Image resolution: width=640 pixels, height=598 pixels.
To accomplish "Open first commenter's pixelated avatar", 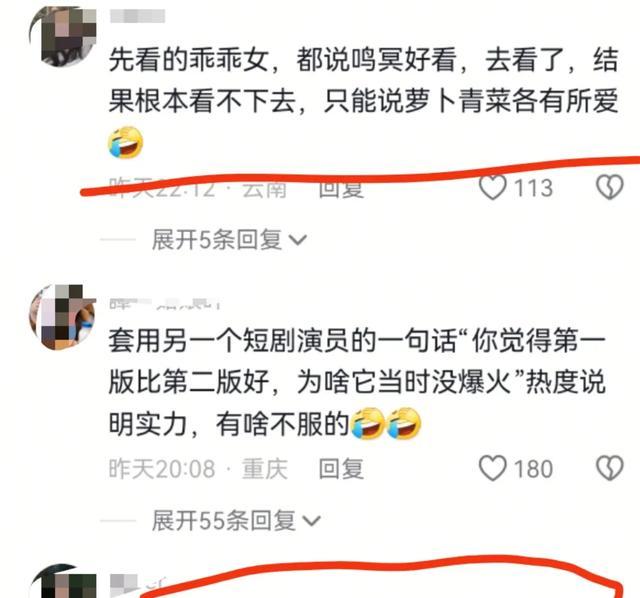I will (63, 37).
